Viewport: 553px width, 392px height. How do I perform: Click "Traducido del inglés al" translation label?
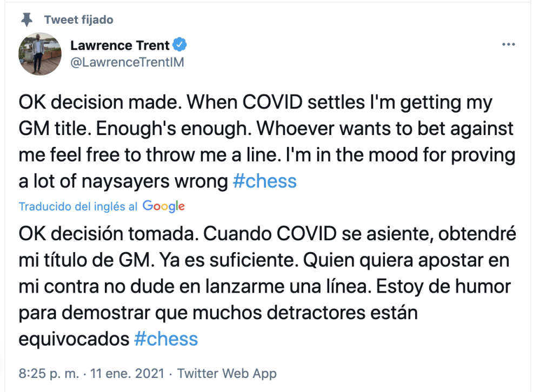(x=78, y=206)
